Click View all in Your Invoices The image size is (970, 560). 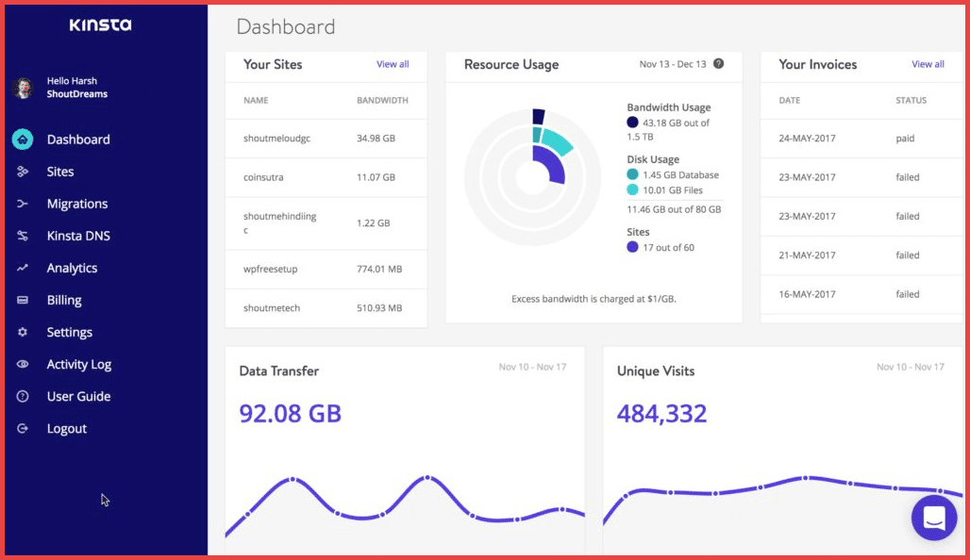pos(928,64)
